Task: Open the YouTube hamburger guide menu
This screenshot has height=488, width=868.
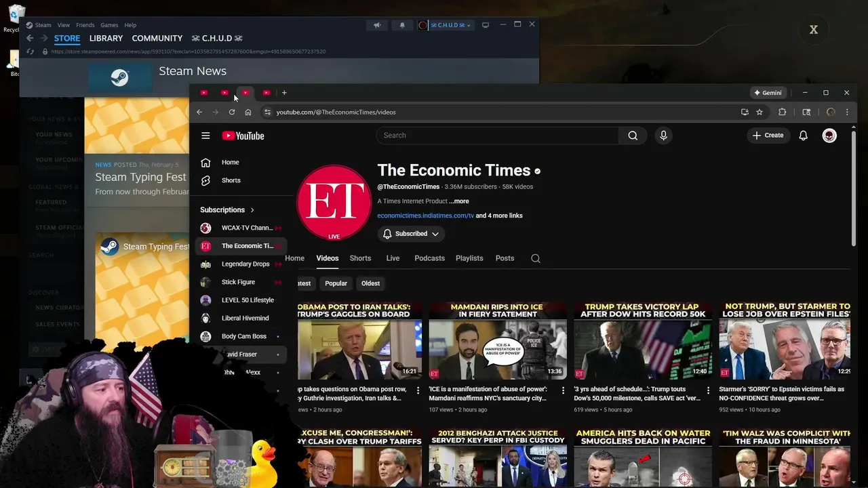Action: pos(205,136)
